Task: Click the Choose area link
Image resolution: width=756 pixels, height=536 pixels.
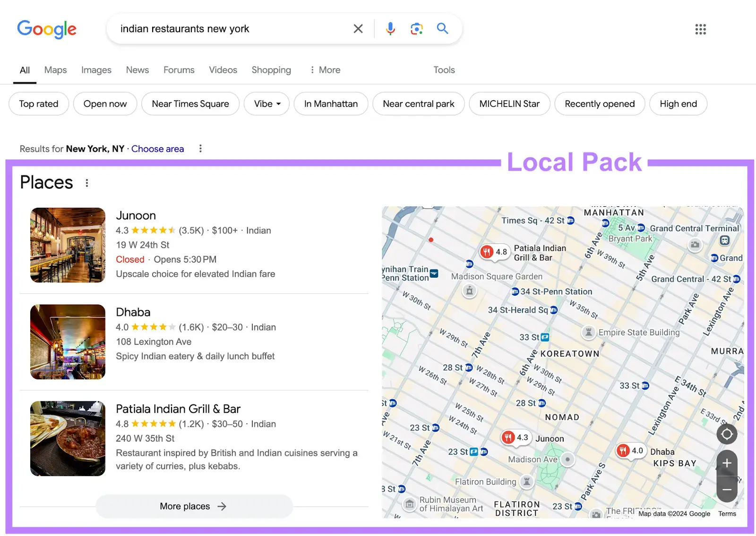Action: pos(158,149)
